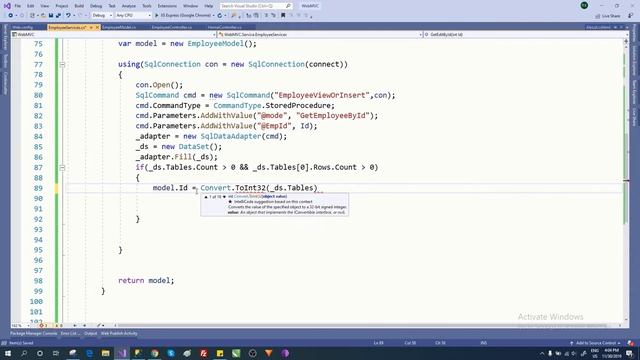Screen dimensions: 640x360
Task: Click the IntelliSense next overload arrow
Action: pyautogui.click(x=224, y=197)
